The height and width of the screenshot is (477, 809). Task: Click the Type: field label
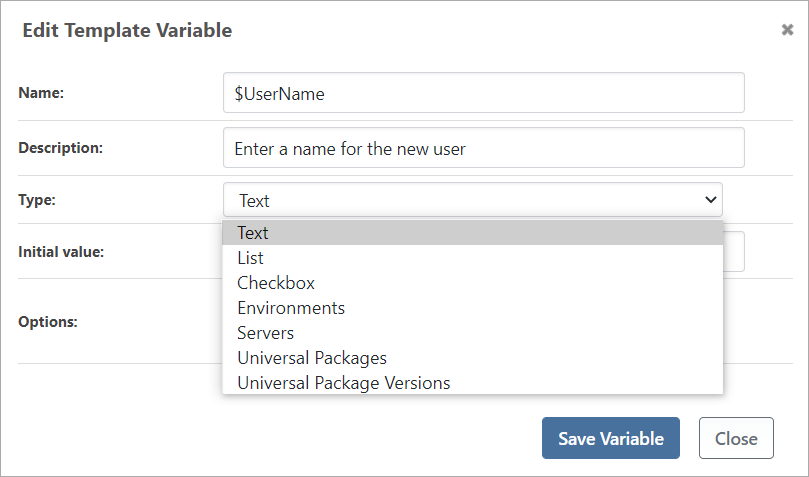click(37, 200)
